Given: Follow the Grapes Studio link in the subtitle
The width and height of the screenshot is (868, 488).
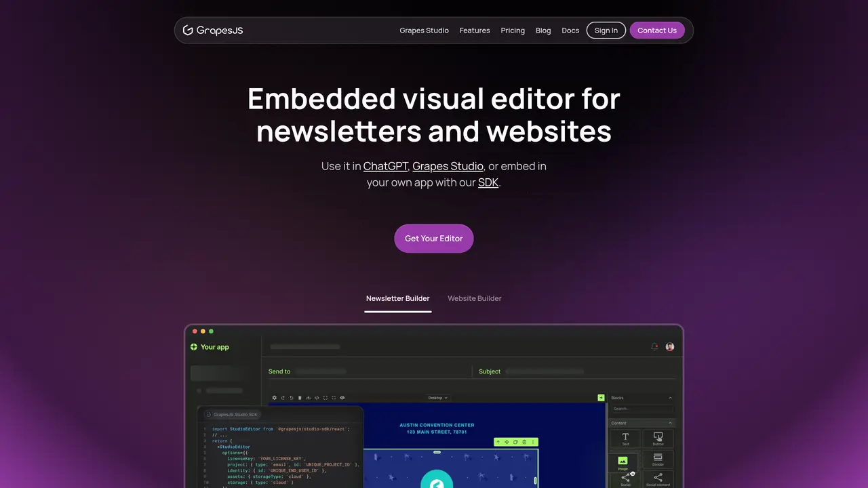Looking at the screenshot, I should 448,166.
